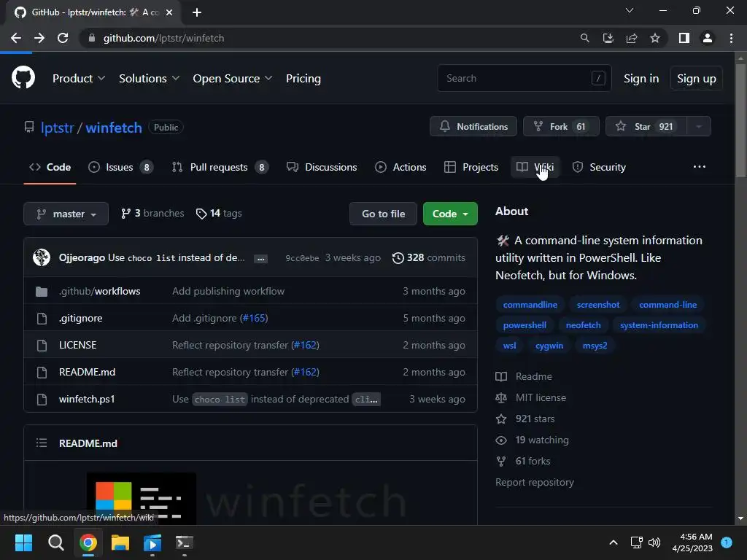Open the LICENSE file

coord(77,345)
